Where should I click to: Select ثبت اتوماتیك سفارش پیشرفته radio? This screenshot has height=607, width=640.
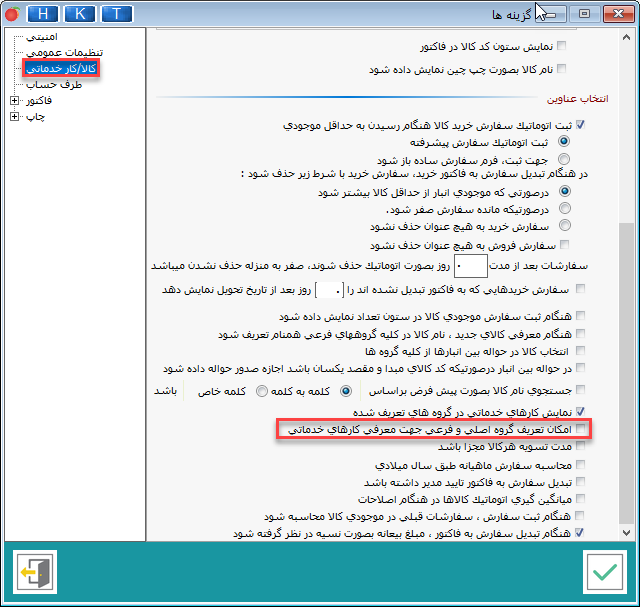tap(564, 141)
